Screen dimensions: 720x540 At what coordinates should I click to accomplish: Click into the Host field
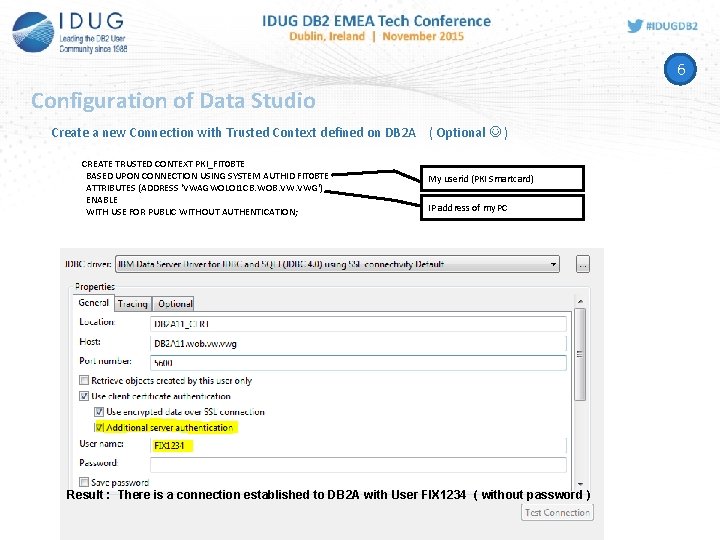coord(358,343)
